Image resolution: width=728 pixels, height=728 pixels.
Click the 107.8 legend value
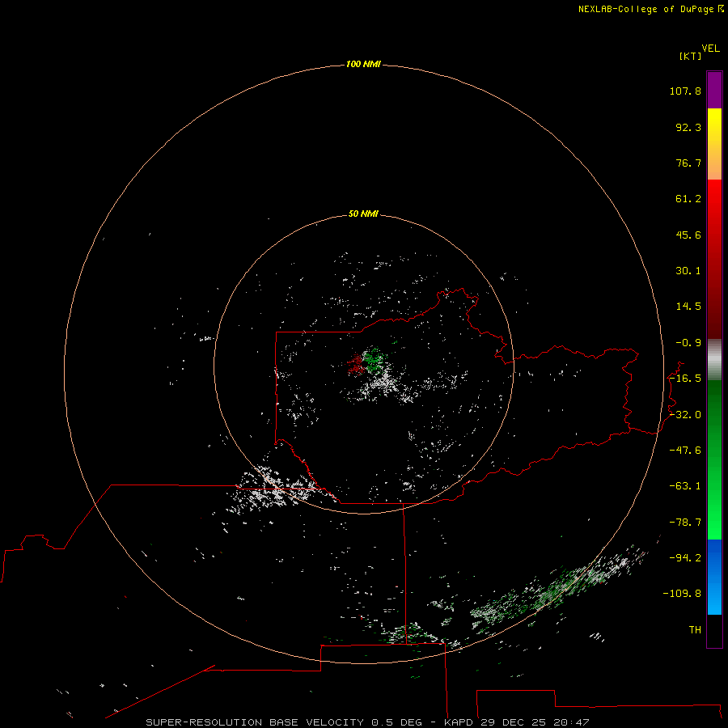[685, 91]
